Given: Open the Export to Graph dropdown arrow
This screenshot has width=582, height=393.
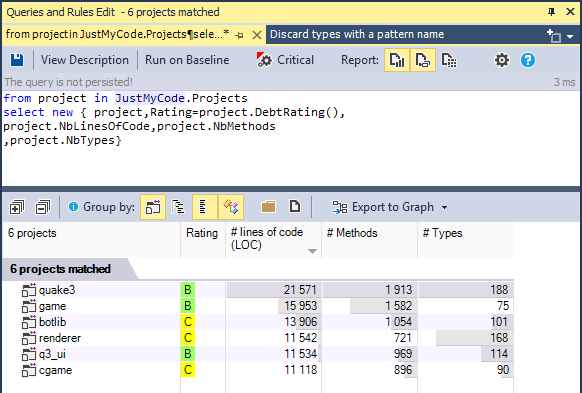Looking at the screenshot, I should (444, 207).
